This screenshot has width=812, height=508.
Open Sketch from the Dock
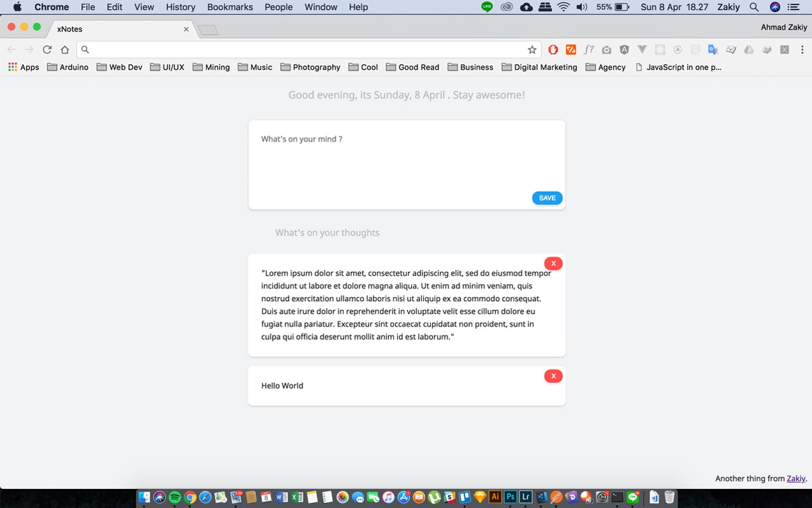tap(480, 497)
